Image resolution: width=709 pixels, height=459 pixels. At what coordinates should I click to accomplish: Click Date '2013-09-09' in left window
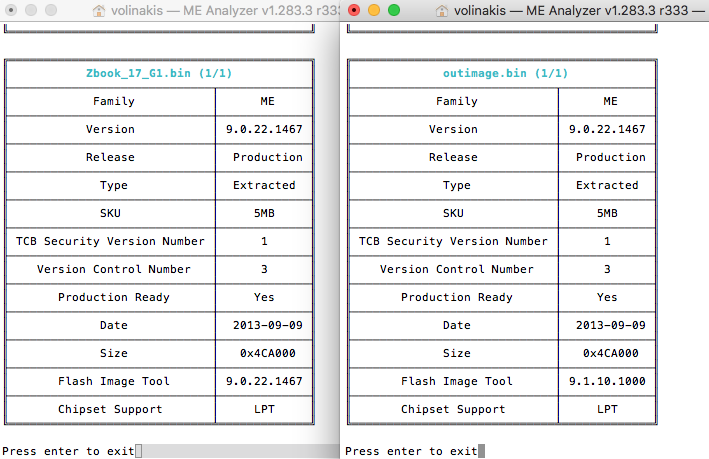click(268, 326)
